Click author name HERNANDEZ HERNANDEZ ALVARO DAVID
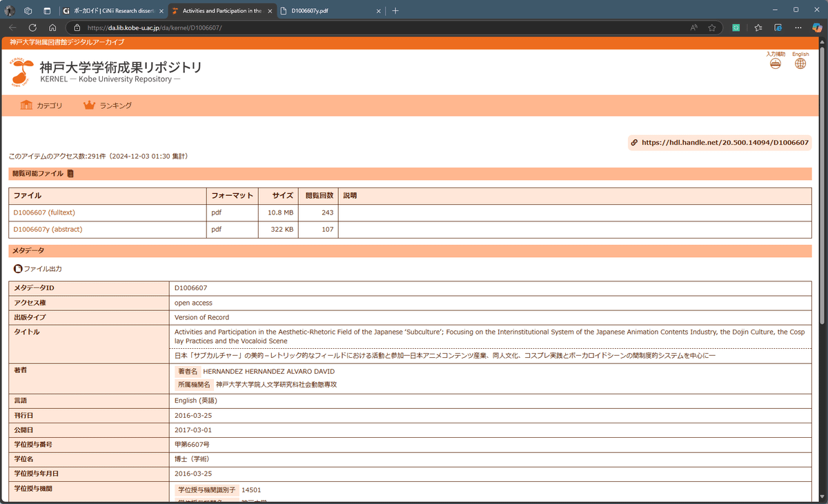The width and height of the screenshot is (828, 504). pyautogui.click(x=269, y=372)
